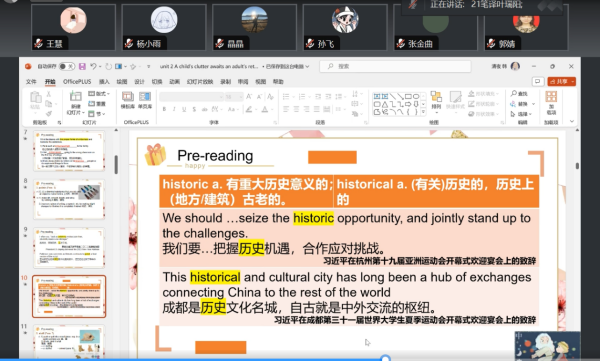Viewport: 600px width, 361px height.
Task: Click the 重置 (Reset) slide button
Action: (97, 104)
